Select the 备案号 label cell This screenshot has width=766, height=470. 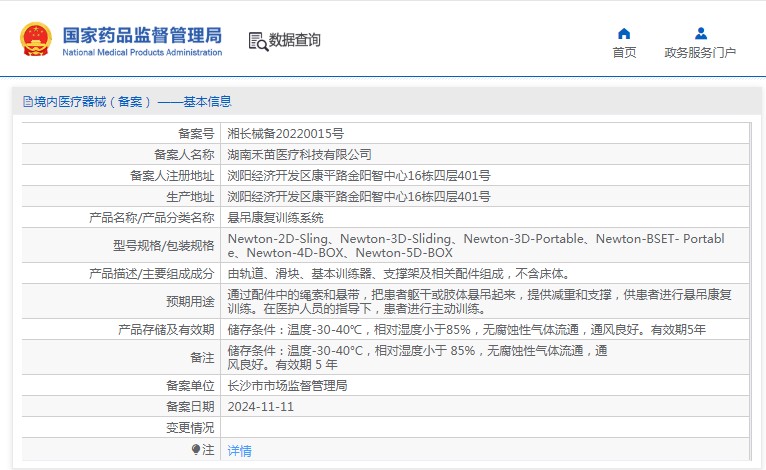pyautogui.click(x=121, y=133)
